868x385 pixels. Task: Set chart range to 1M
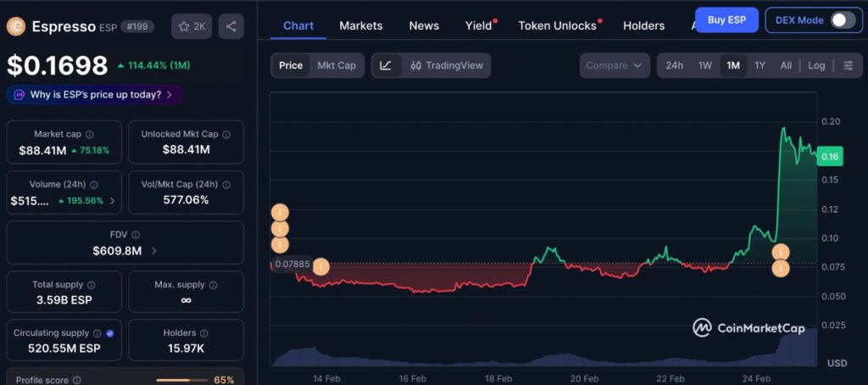pyautogui.click(x=733, y=65)
